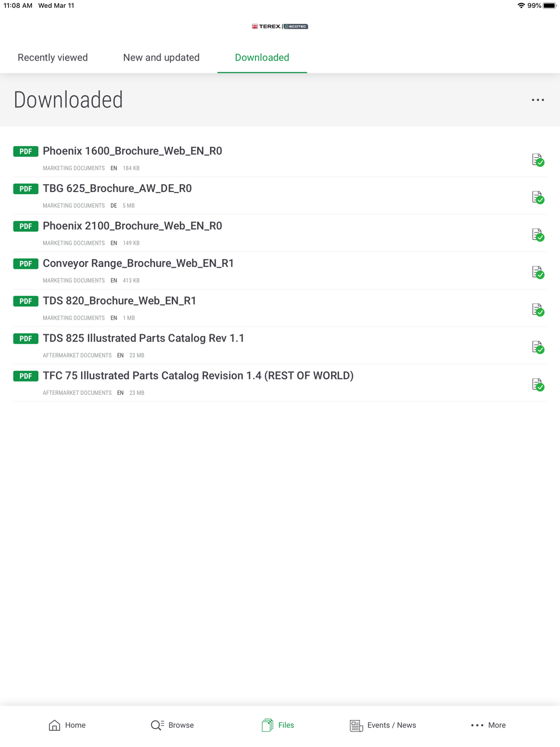This screenshot has height=747, width=560.
Task: Open Browse in bottom navigation
Action: pos(172,725)
